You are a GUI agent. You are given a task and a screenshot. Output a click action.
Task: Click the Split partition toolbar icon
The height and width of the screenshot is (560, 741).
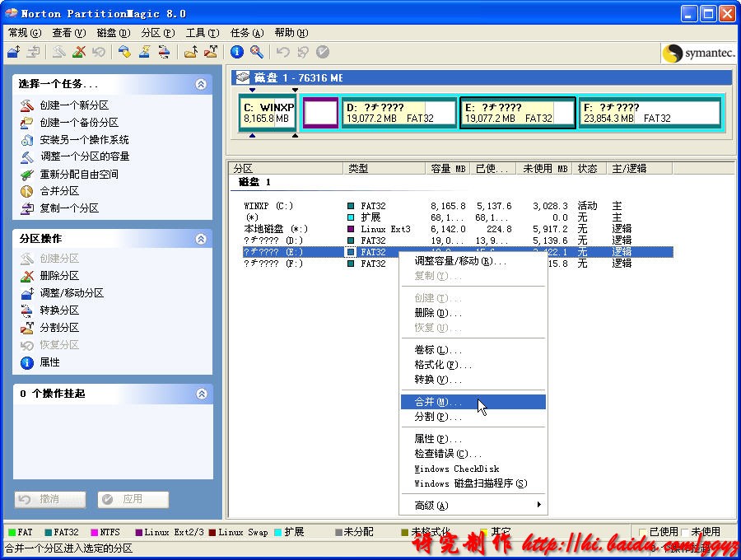210,52
